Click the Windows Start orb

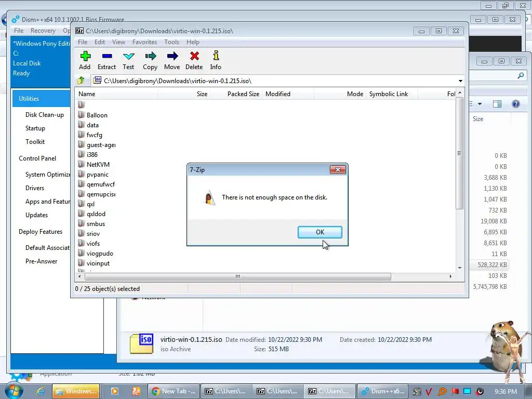coord(14,391)
